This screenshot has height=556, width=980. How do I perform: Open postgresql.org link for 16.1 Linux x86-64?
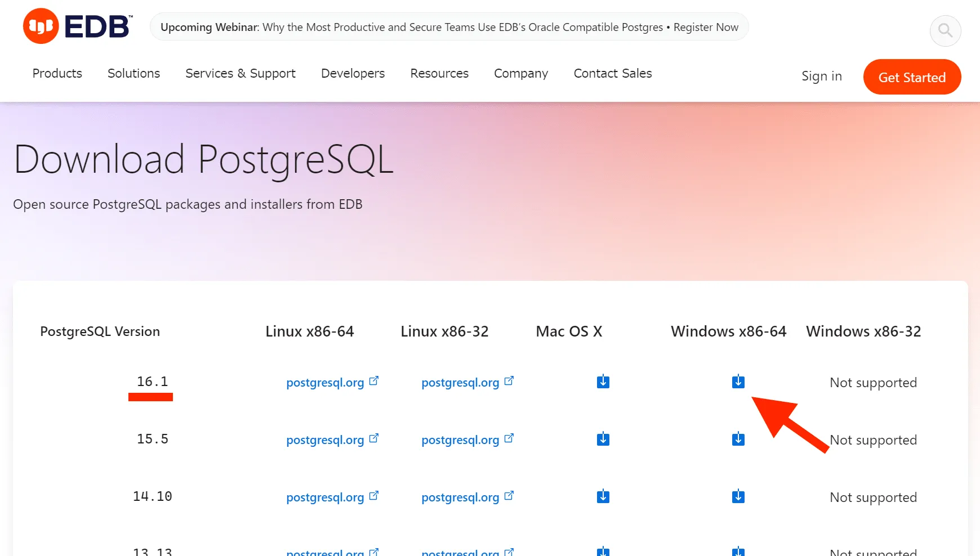point(332,382)
